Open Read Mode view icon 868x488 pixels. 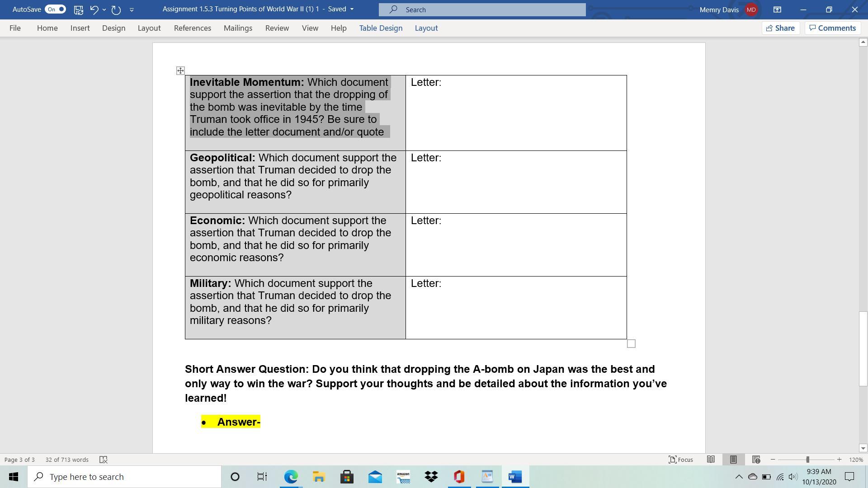[x=711, y=460]
